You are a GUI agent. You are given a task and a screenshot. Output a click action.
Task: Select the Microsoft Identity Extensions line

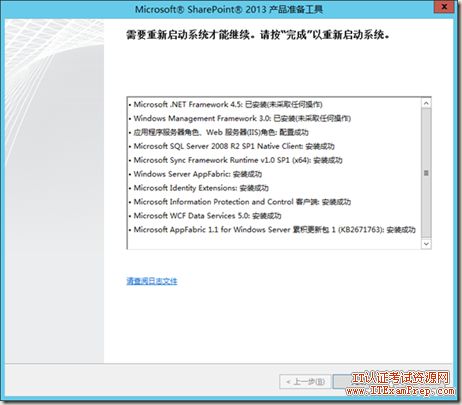pyautogui.click(x=199, y=188)
